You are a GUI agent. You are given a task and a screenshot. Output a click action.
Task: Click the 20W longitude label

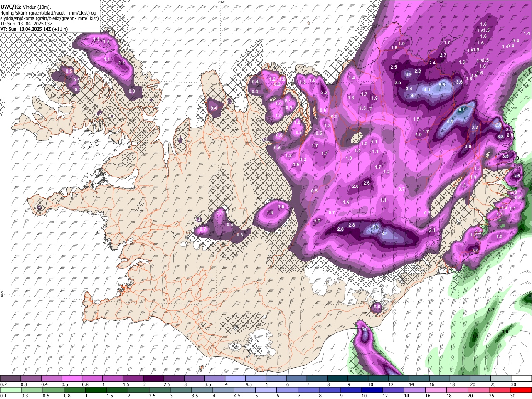222,2
